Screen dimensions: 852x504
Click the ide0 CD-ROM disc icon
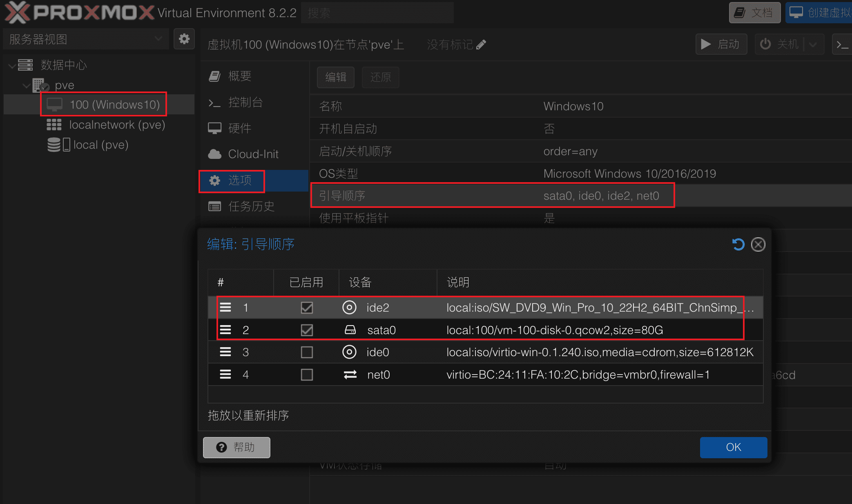tap(349, 352)
